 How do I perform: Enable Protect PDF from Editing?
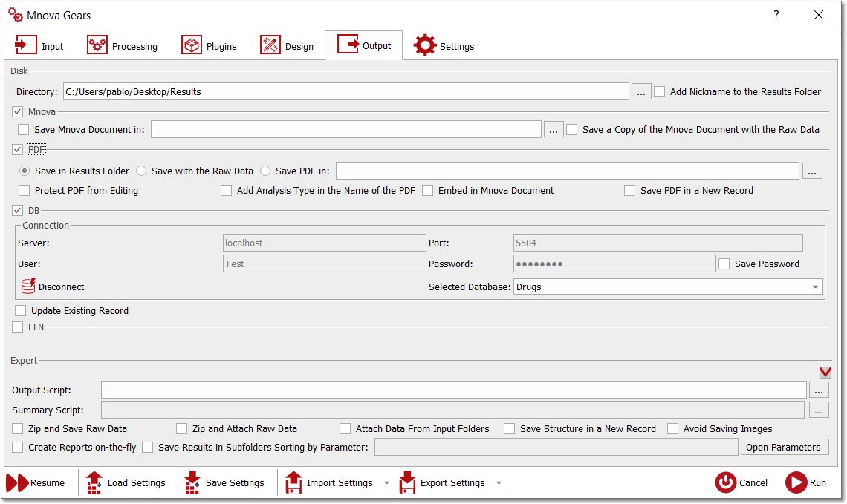(24, 191)
